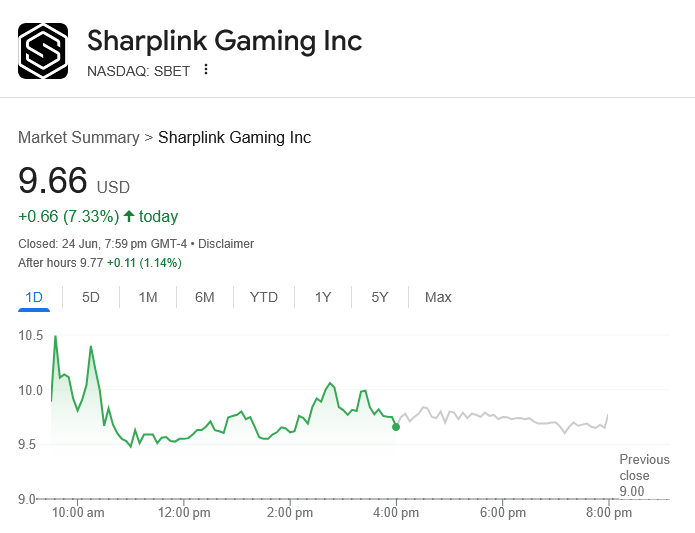Image resolution: width=695 pixels, height=533 pixels.
Task: Click the gray after-hours line in chart
Action: 500,417
